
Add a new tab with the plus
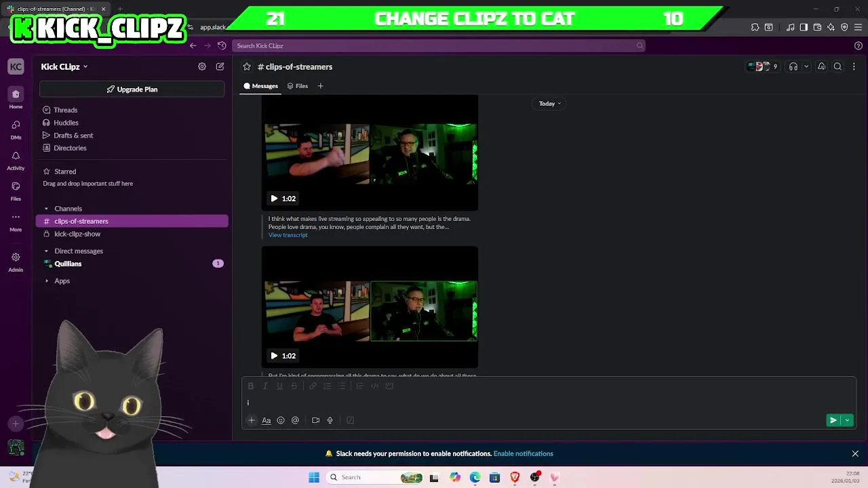click(320, 86)
